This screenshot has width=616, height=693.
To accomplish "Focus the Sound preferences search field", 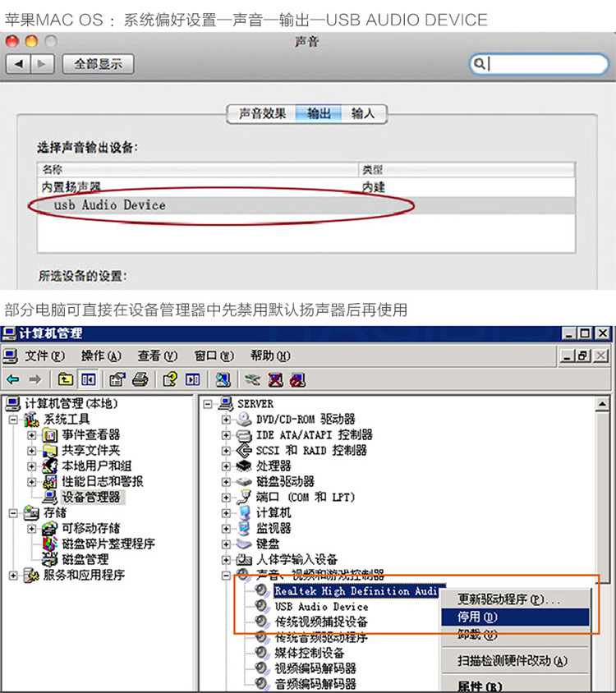I will coord(539,64).
